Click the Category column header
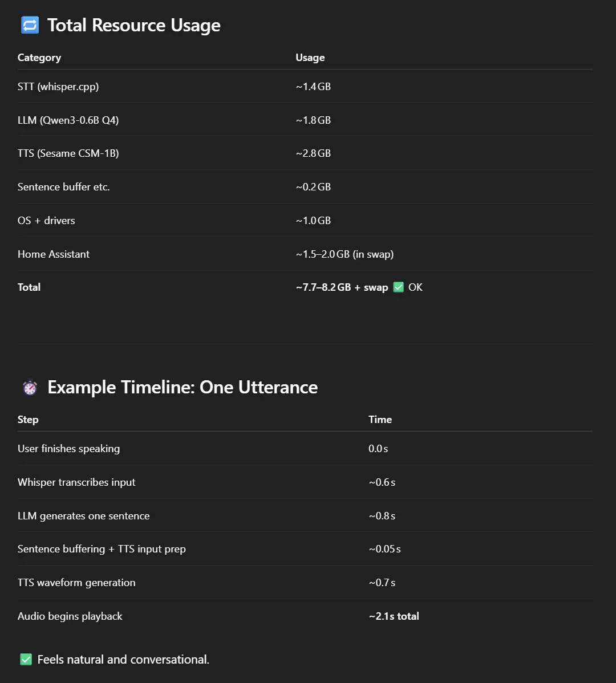The height and width of the screenshot is (683, 616). pyautogui.click(x=39, y=58)
